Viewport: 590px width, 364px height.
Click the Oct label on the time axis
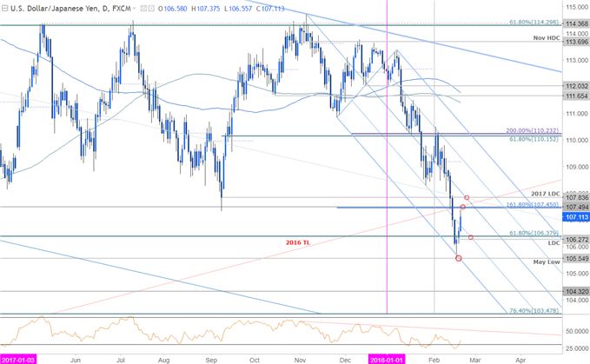(255, 360)
